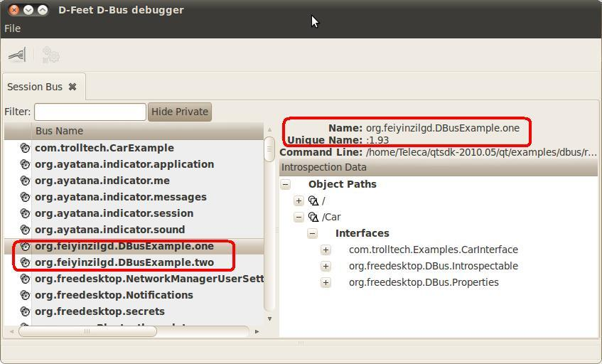This screenshot has height=364, width=602.
Task: Select org.ayatana.indicator.sound row
Action: tap(134, 230)
